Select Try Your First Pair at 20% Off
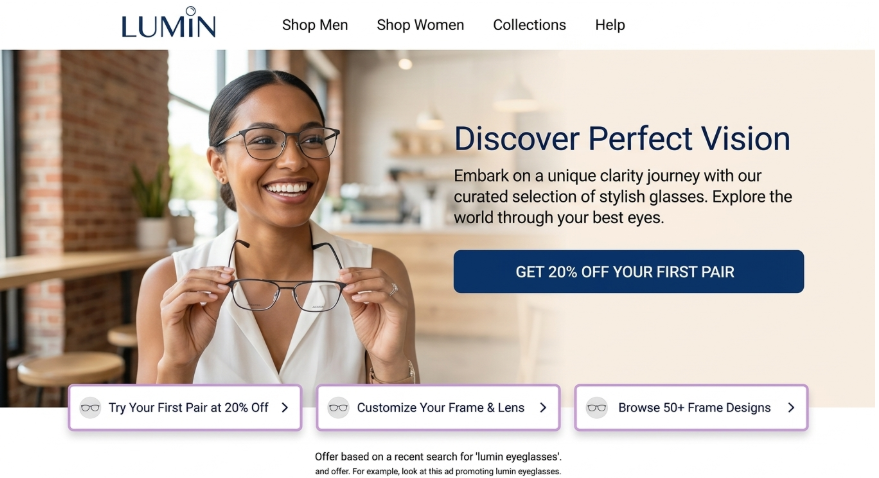879x478 pixels. tap(185, 407)
